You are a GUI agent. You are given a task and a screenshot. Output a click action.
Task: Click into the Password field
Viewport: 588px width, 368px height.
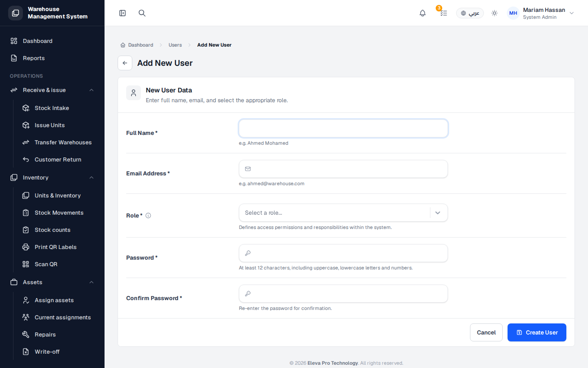click(x=343, y=253)
